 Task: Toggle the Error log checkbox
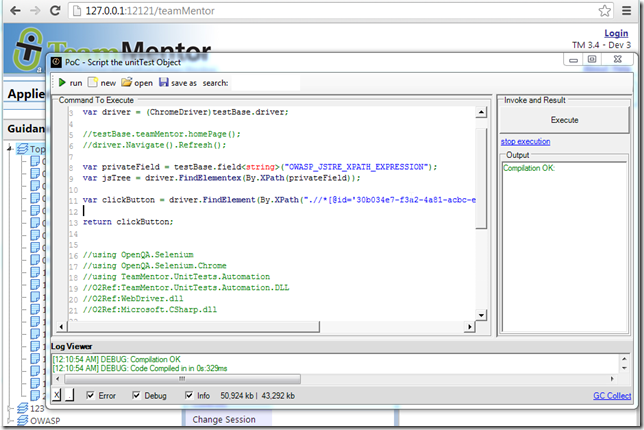tap(91, 395)
